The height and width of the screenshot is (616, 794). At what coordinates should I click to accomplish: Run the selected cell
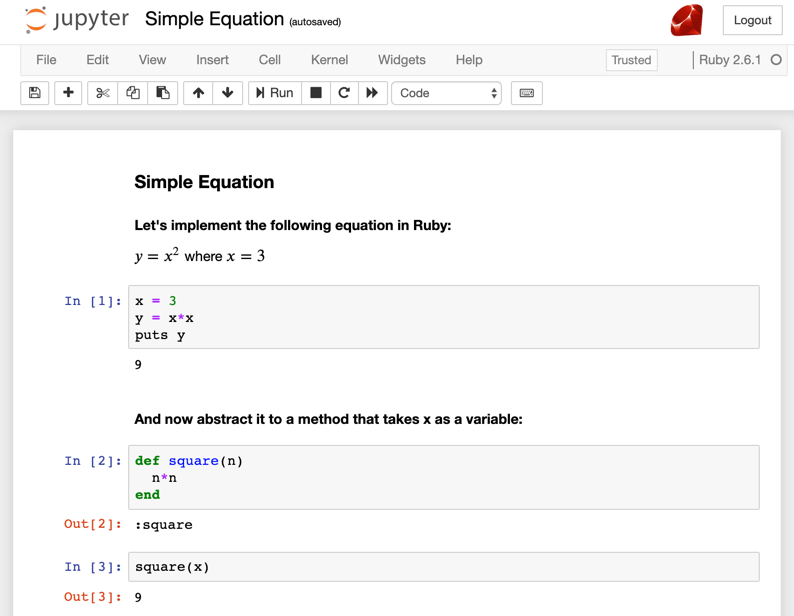tap(275, 93)
